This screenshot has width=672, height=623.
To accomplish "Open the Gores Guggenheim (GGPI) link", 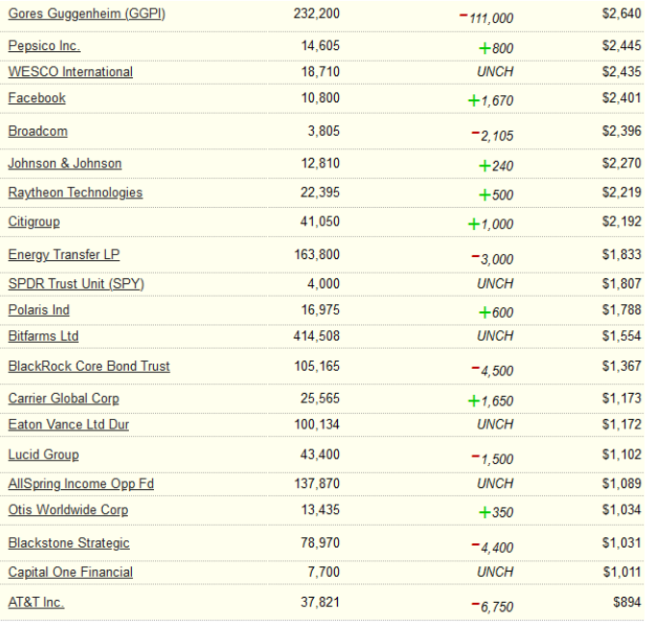I will click(x=87, y=13).
